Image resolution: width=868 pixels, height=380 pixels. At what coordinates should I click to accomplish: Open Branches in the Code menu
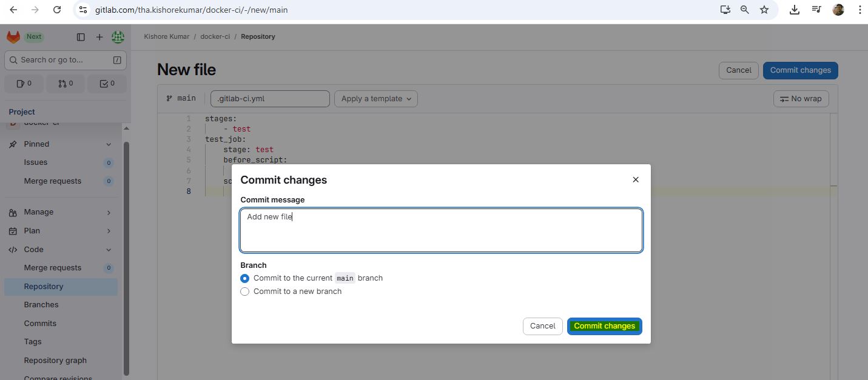pyautogui.click(x=41, y=305)
